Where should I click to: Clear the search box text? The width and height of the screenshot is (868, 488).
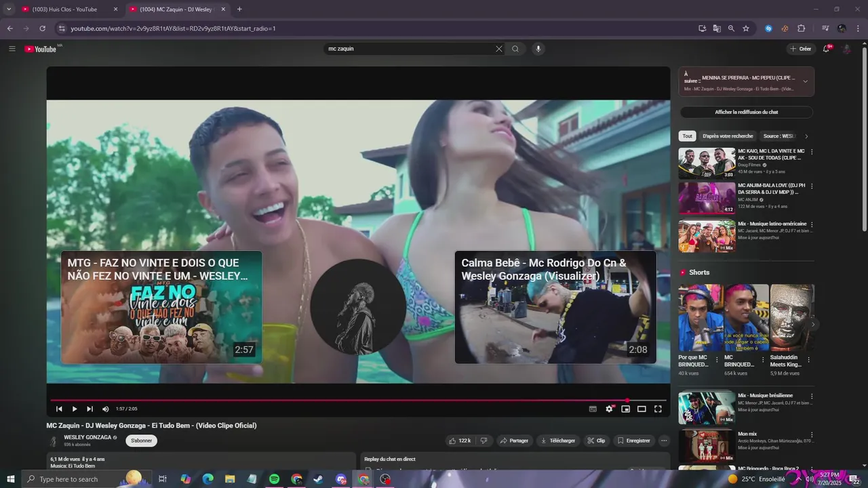499,49
